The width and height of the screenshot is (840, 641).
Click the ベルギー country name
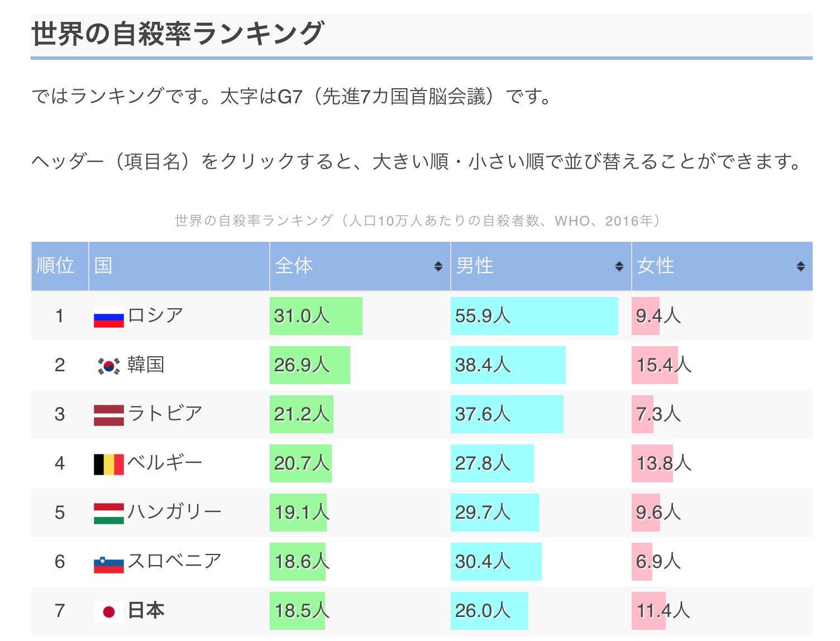click(x=165, y=463)
